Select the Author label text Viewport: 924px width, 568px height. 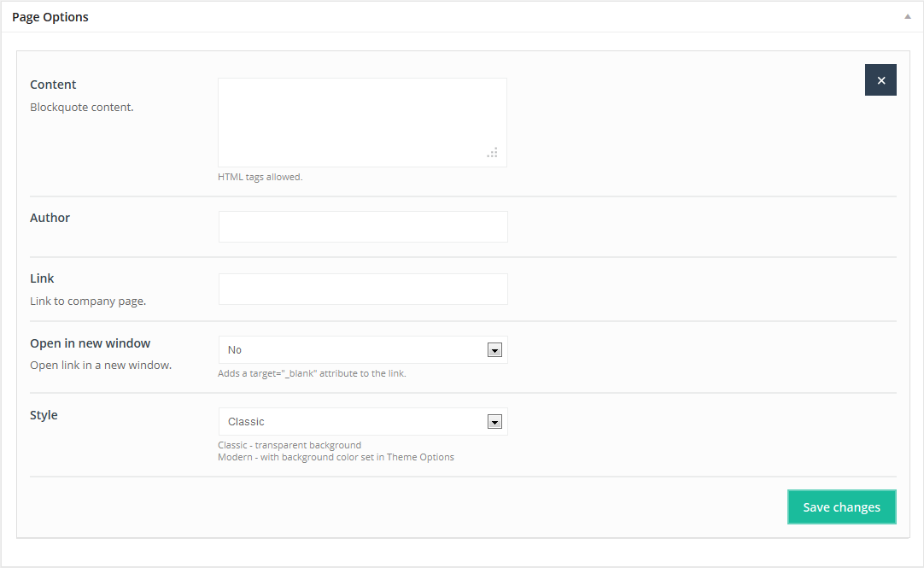pyautogui.click(x=50, y=218)
